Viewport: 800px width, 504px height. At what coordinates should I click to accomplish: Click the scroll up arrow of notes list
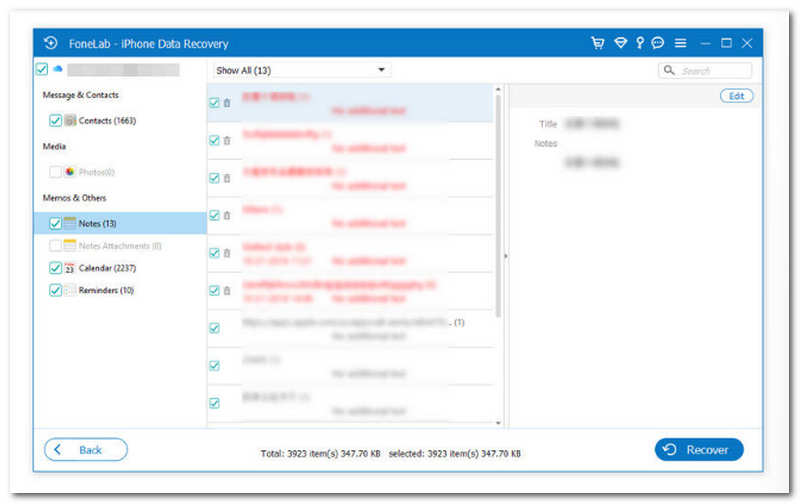[x=498, y=90]
